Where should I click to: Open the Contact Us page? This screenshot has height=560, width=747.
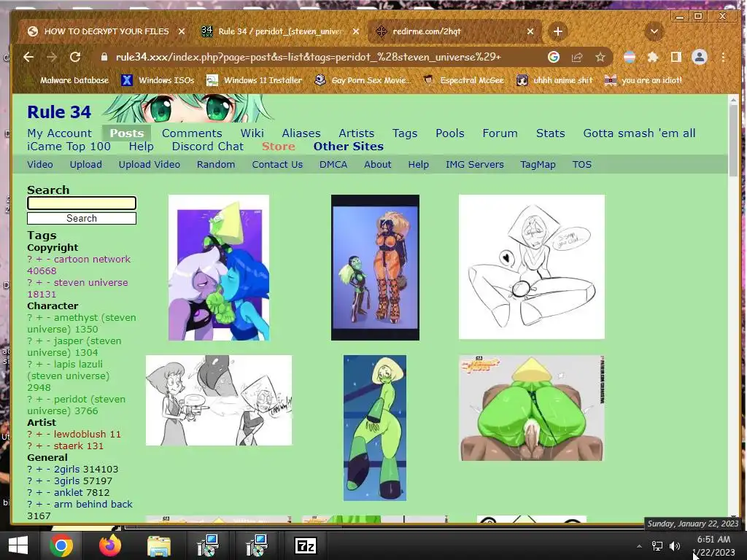click(277, 165)
